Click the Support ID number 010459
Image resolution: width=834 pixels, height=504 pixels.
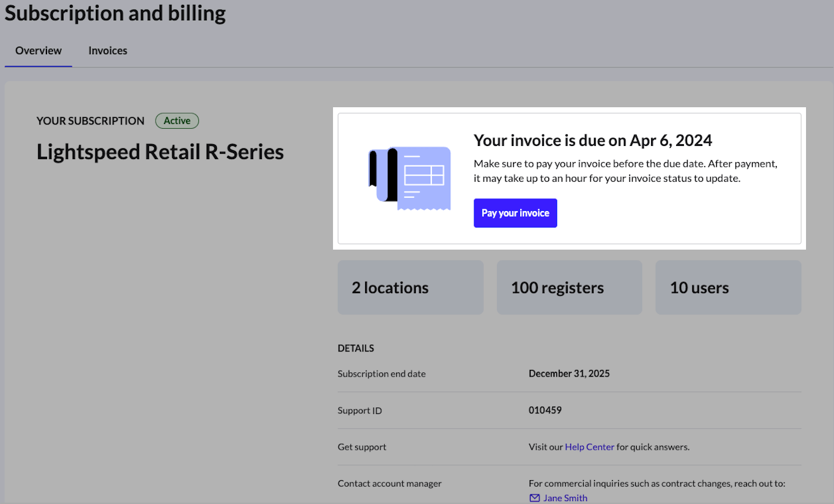545,410
